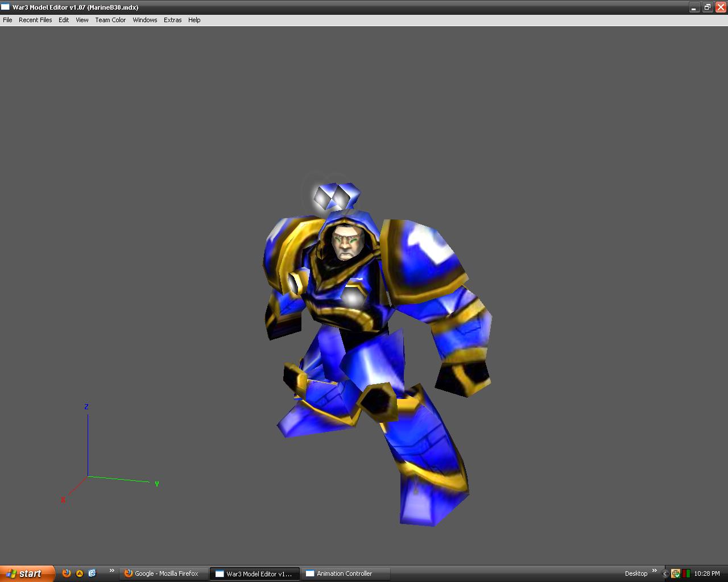Click the 10:28 PM system clock
728x582 pixels.
click(707, 573)
